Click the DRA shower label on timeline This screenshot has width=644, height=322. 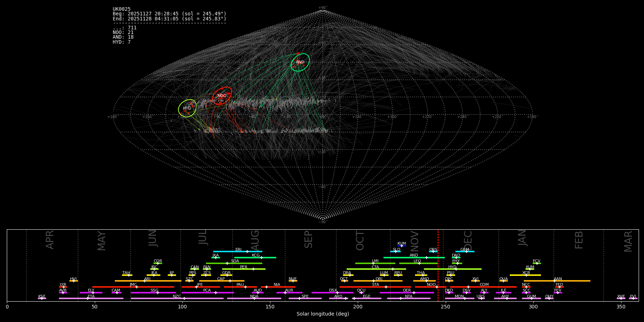pos(347,273)
